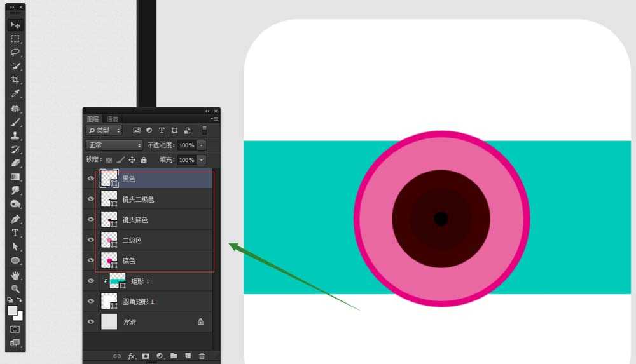
Task: Click the foreground color swatch
Action: point(12,311)
